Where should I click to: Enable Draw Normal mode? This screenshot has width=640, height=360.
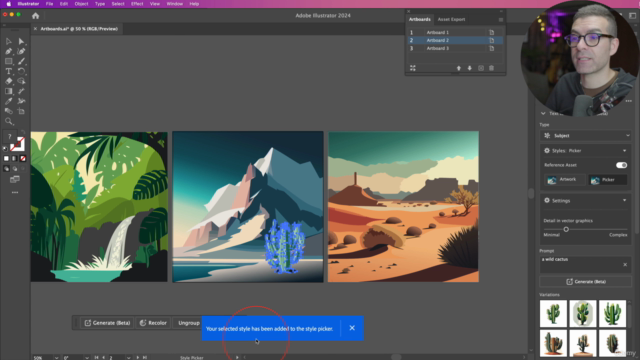[6, 169]
